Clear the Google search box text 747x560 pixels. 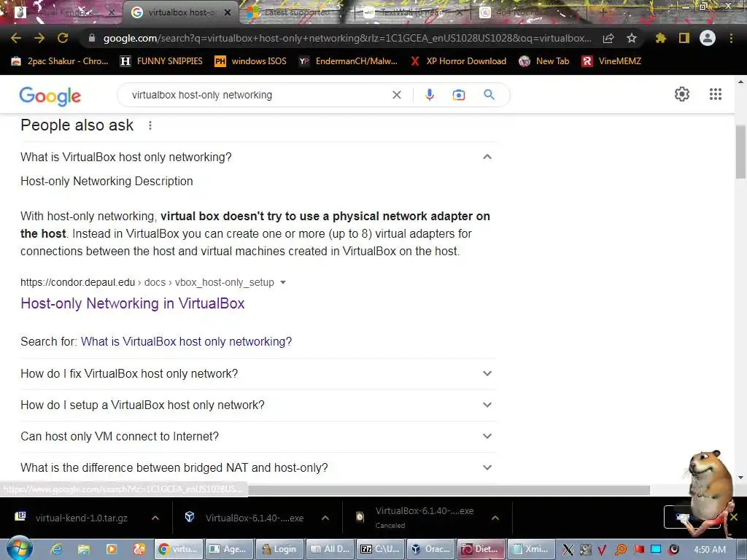(396, 95)
